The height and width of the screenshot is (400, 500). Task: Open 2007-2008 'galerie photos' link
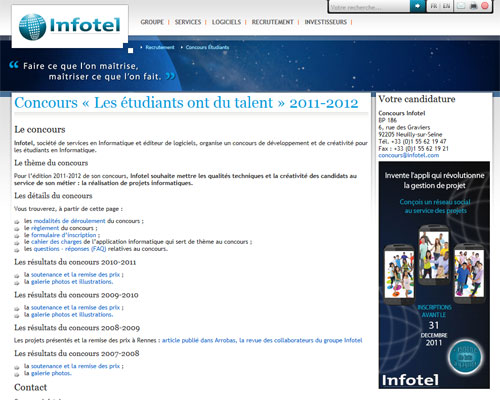(x=51, y=373)
